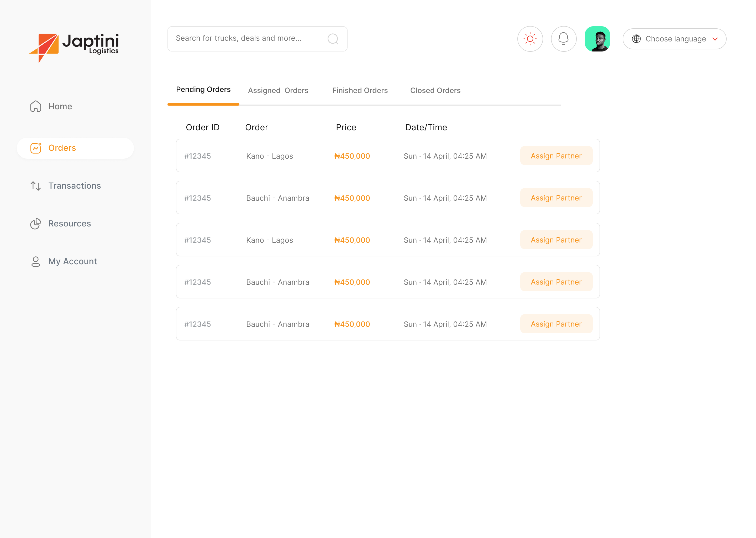Click the globe icon in language selector
756x538 pixels.
pos(636,39)
